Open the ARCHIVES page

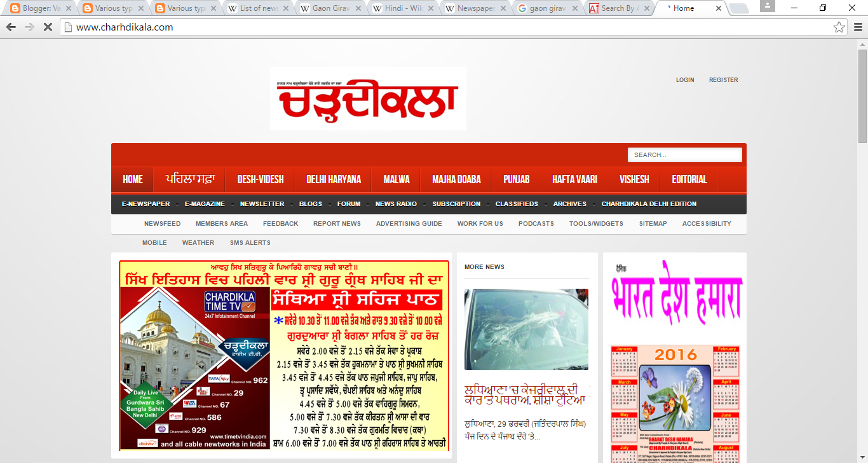pos(570,204)
